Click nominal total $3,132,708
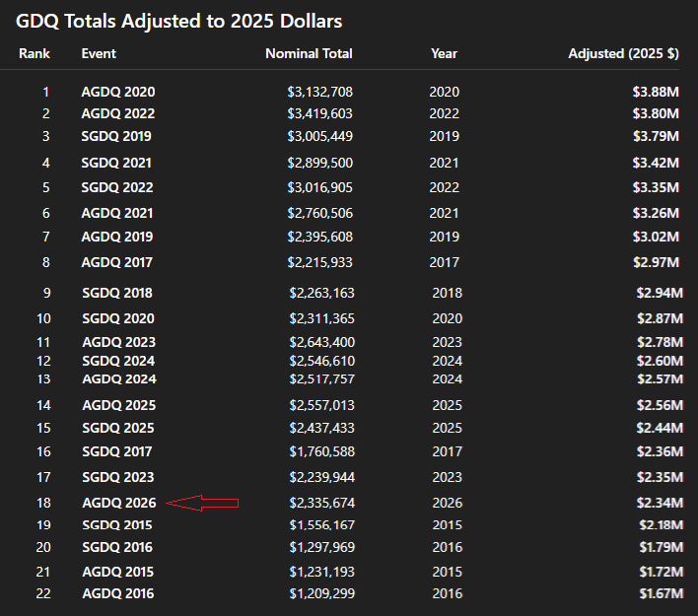 320,92
